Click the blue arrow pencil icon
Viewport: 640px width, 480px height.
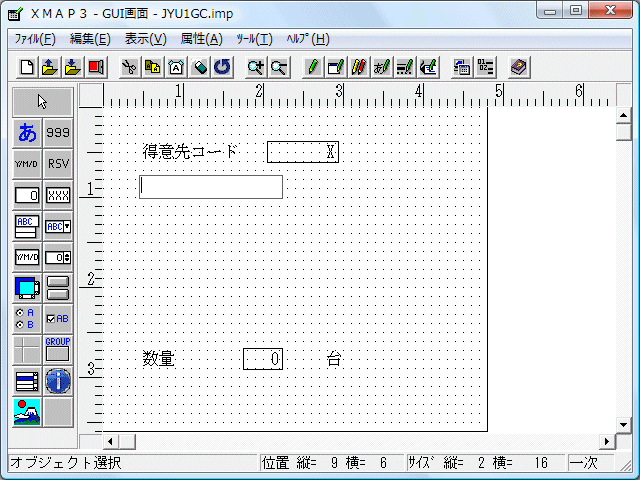click(428, 67)
